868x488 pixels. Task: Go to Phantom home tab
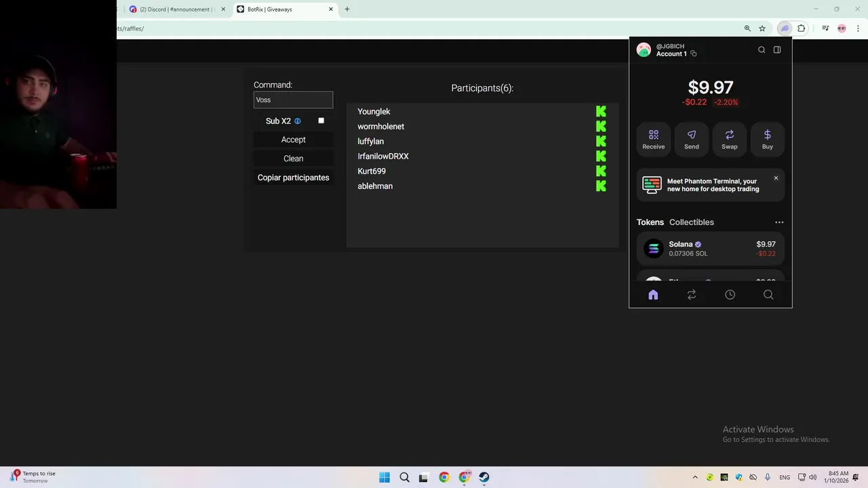coord(653,295)
